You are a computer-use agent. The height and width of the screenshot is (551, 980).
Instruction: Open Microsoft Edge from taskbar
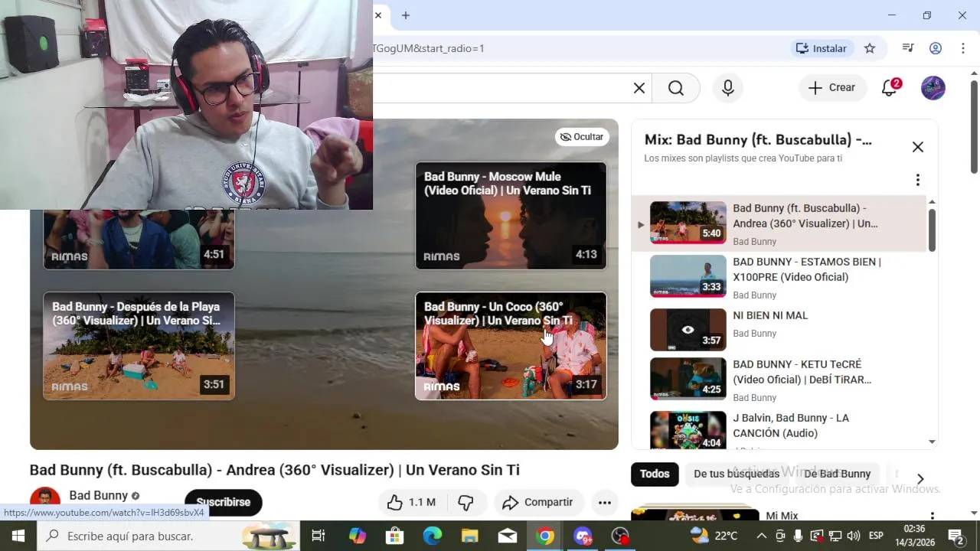(x=433, y=536)
